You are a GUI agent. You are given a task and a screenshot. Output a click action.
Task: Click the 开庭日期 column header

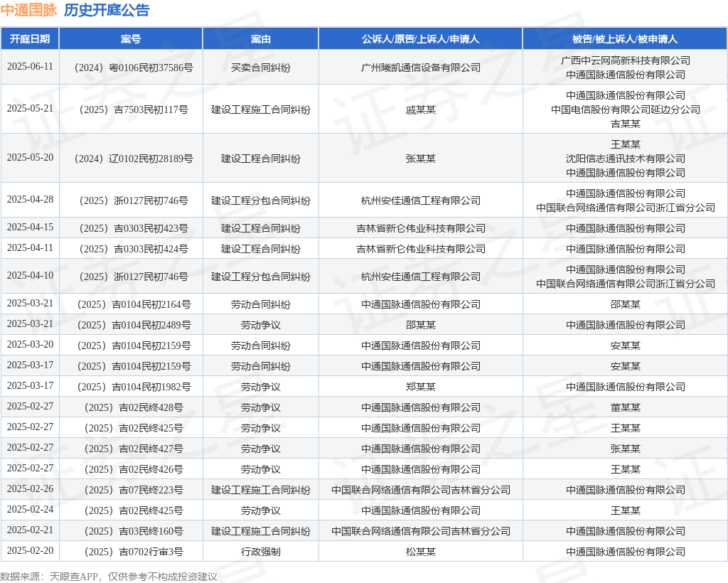pos(30,39)
